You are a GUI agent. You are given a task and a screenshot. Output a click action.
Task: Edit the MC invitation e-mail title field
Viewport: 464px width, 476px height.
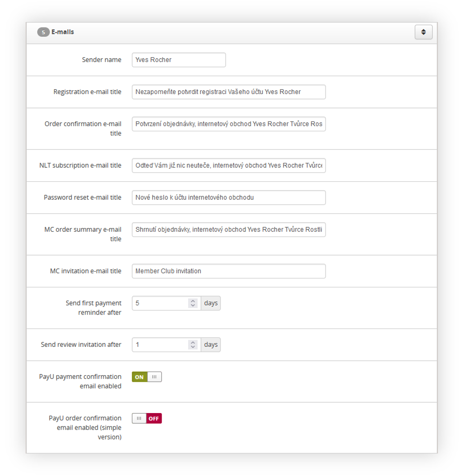[229, 271]
